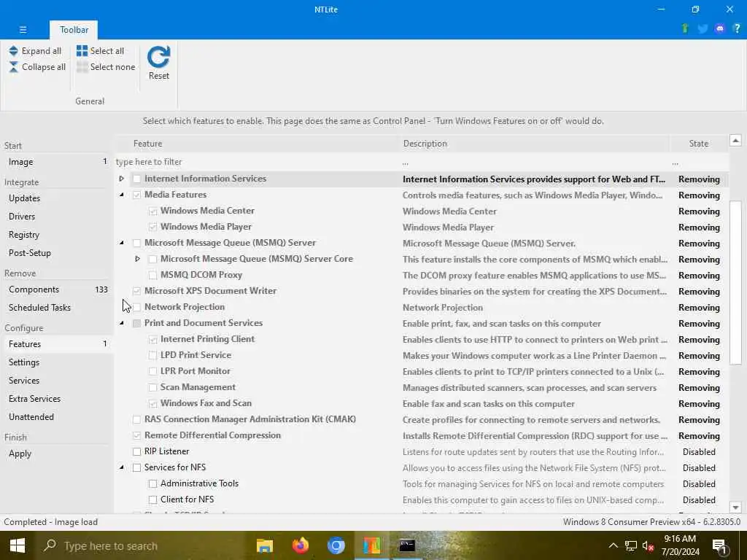Open the Discord icon
Image resolution: width=747 pixels, height=560 pixels.
tap(720, 28)
